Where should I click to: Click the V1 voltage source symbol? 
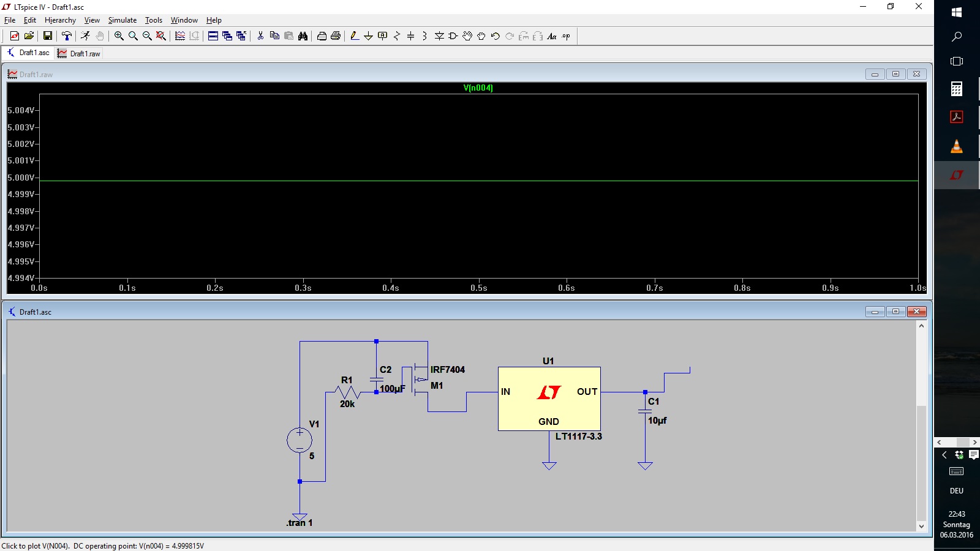coord(300,440)
